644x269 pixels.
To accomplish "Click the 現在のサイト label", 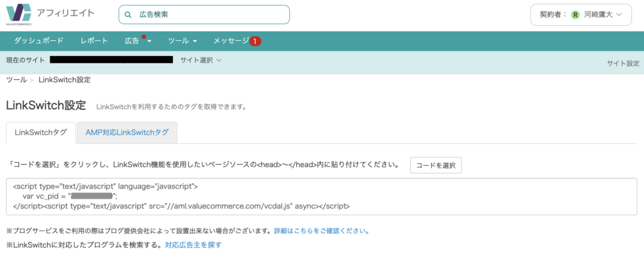I will (x=25, y=60).
